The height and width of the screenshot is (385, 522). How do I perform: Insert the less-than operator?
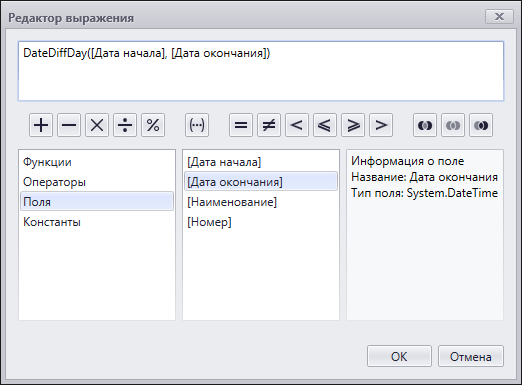[x=297, y=125]
